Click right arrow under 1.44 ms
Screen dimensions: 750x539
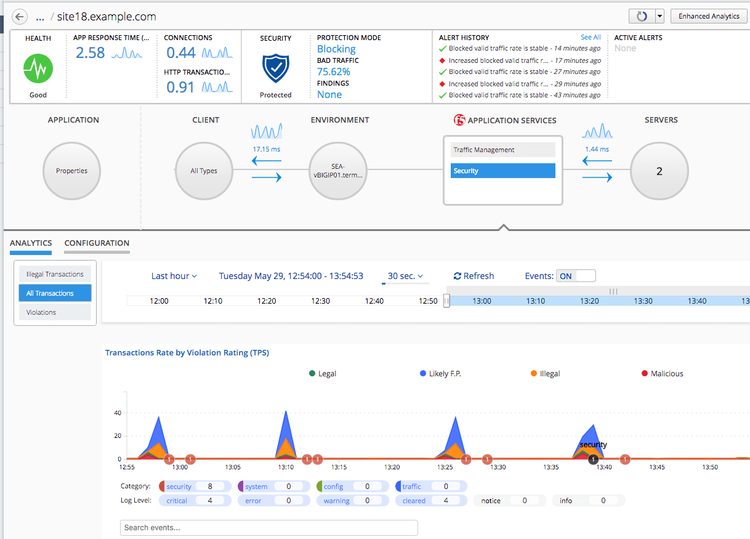(597, 177)
